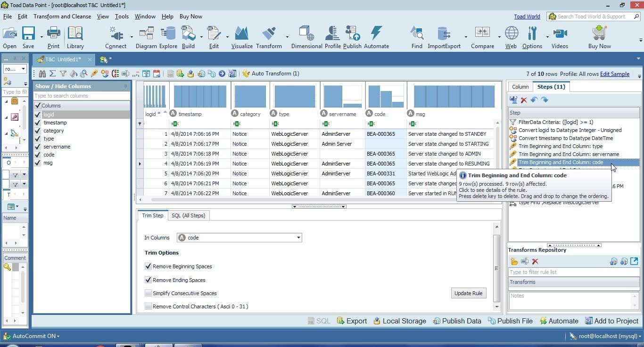Click the Update Rule button
The width and height of the screenshot is (644, 347).
tap(468, 293)
